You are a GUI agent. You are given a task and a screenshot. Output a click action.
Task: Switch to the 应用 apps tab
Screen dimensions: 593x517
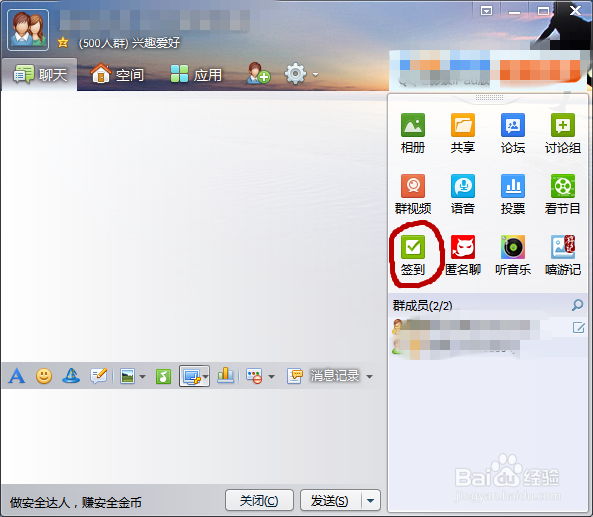(196, 75)
